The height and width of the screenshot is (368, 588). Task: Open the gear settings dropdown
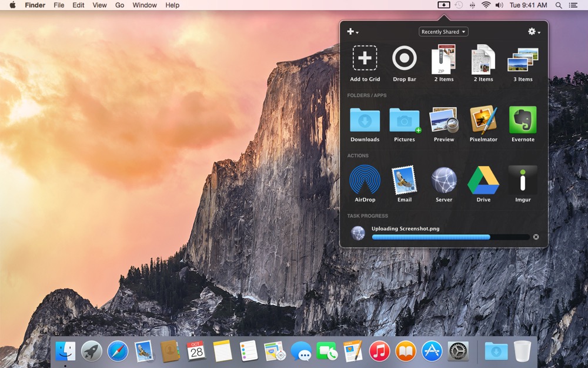534,32
